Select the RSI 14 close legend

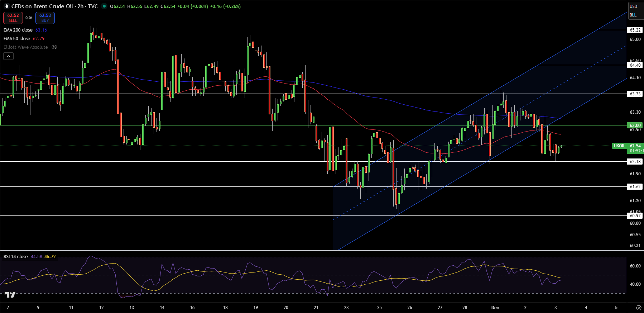[15, 257]
